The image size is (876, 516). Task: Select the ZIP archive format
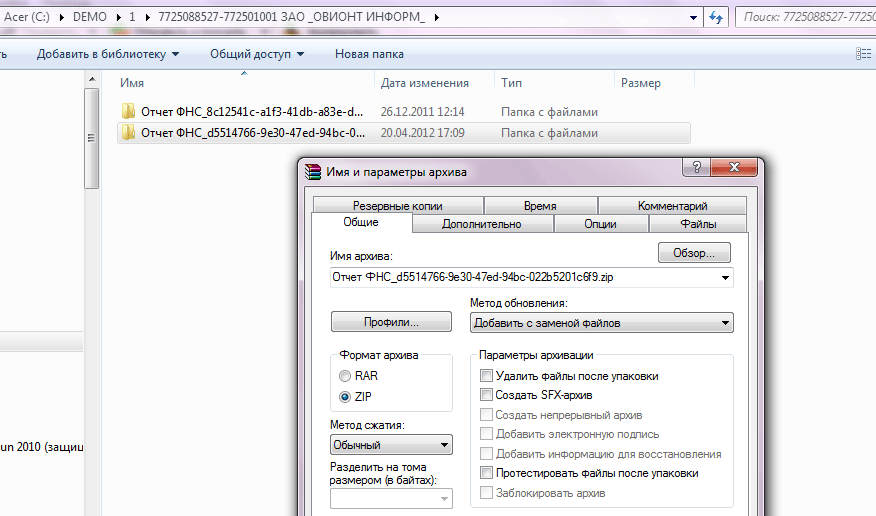[345, 396]
